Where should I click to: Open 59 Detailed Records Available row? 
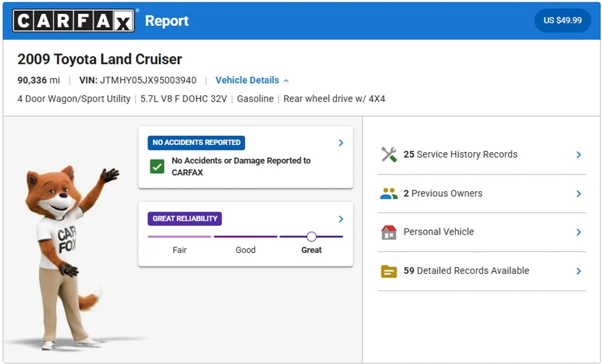point(482,271)
